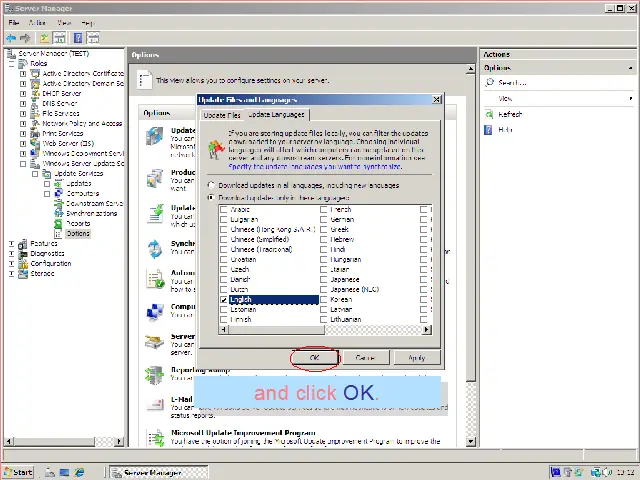Click the Help icon in Actions pane
This screenshot has height=480, width=640.
[x=488, y=130]
